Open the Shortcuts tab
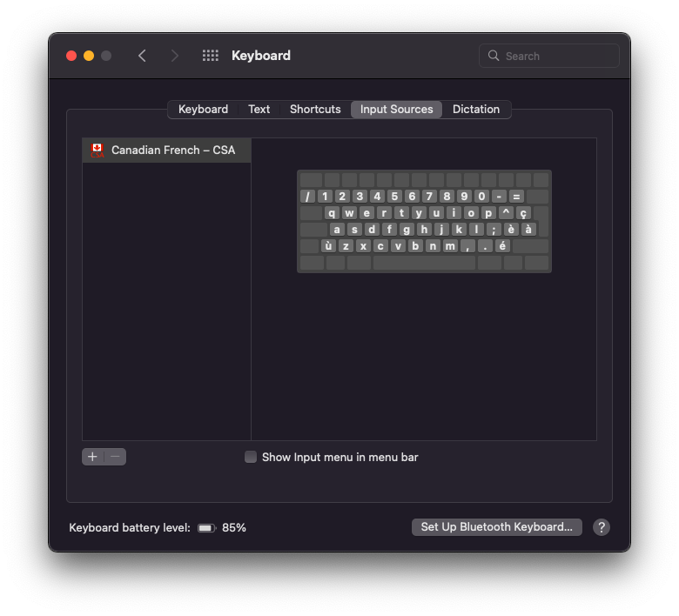This screenshot has width=679, height=616. (x=315, y=109)
